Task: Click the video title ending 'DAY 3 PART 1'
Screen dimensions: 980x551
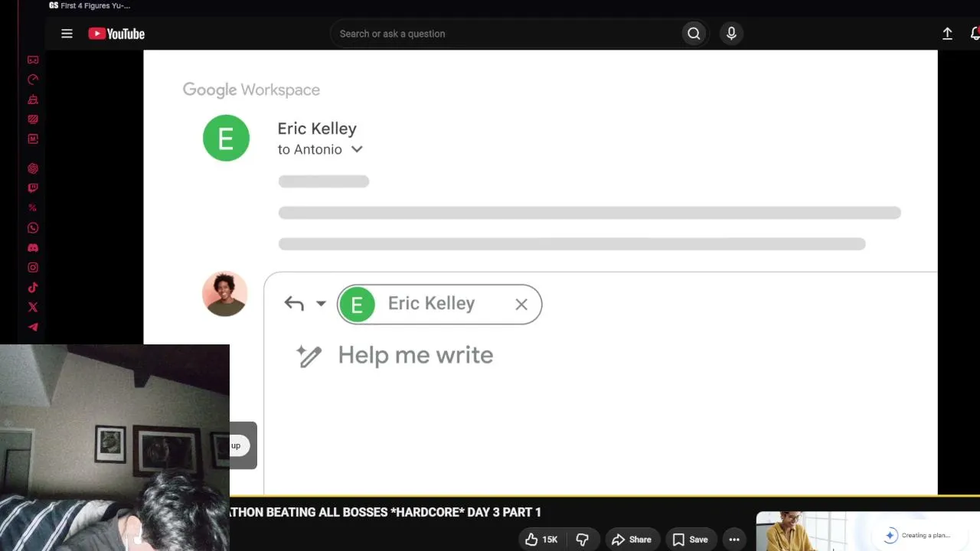Action: point(385,512)
